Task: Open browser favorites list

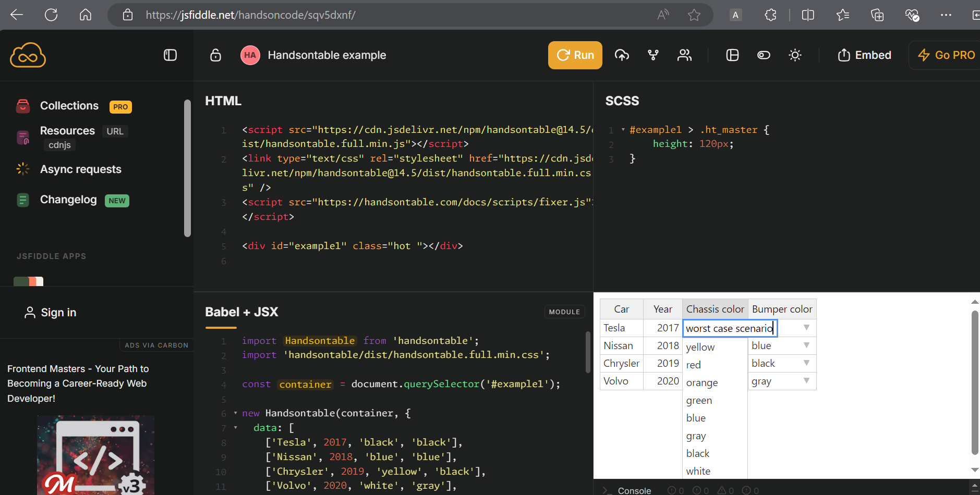Action: click(843, 15)
